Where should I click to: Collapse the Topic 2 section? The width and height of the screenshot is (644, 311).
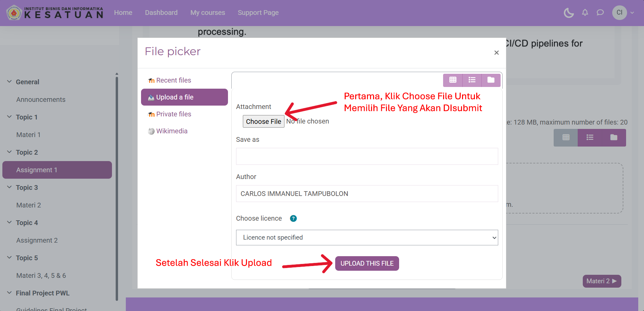(x=9, y=152)
